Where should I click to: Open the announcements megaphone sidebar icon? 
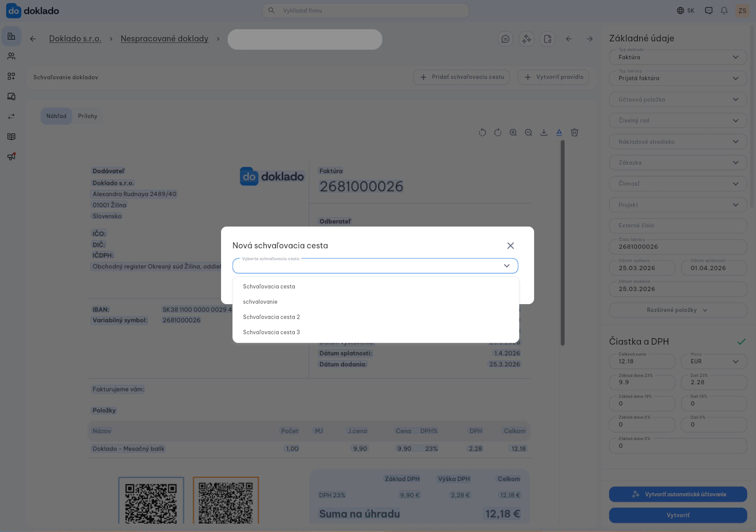point(12,157)
